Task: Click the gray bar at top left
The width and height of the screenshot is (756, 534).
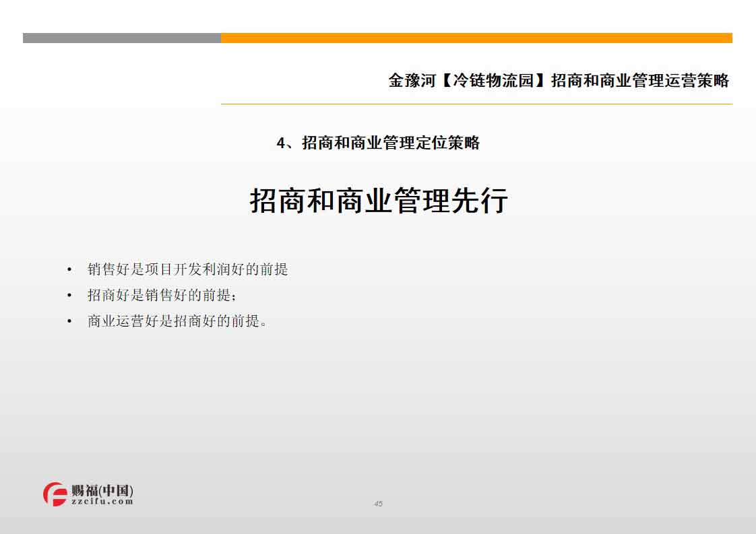Action: pyautogui.click(x=121, y=38)
